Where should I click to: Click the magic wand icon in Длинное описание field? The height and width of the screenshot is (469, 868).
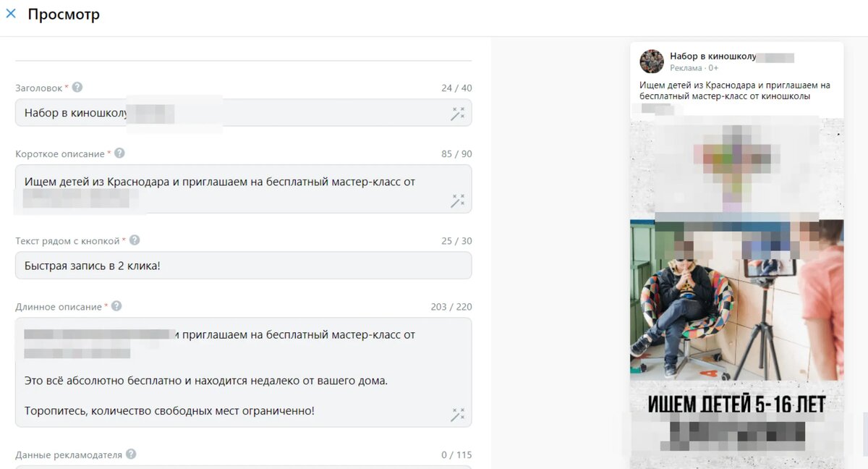(x=458, y=414)
